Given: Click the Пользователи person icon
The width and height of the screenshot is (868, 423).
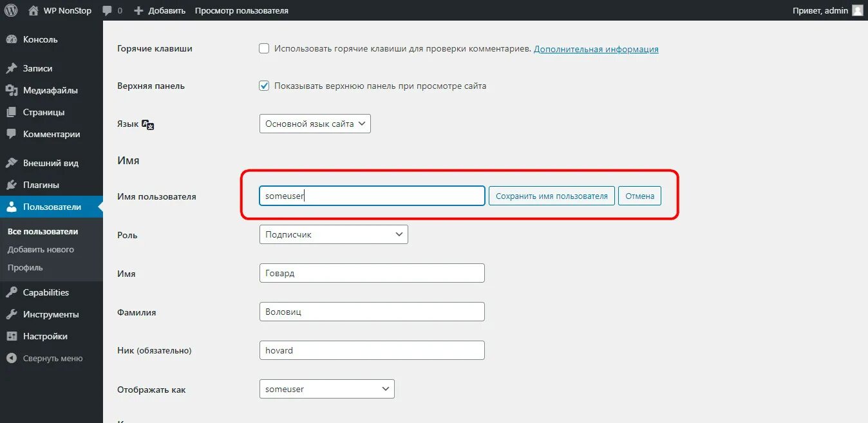Looking at the screenshot, I should [x=11, y=207].
